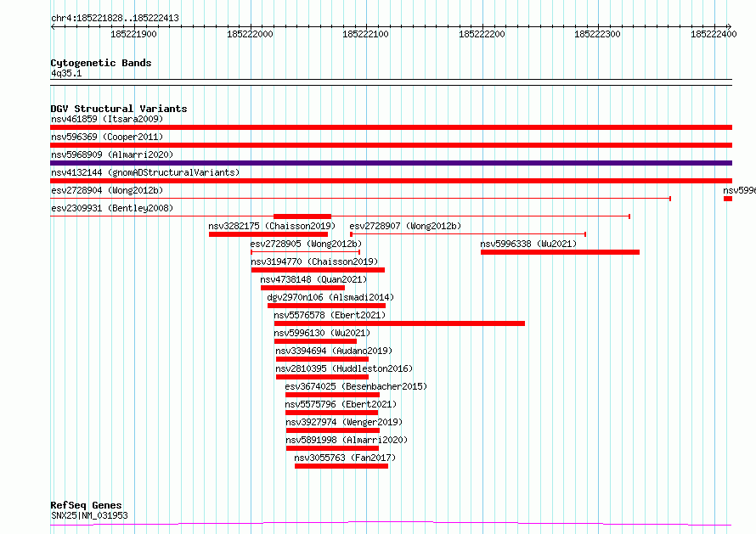The height and width of the screenshot is (534, 756).
Task: Click the nsv4132144 gnomADStructuralVariants label
Action: [x=144, y=172]
